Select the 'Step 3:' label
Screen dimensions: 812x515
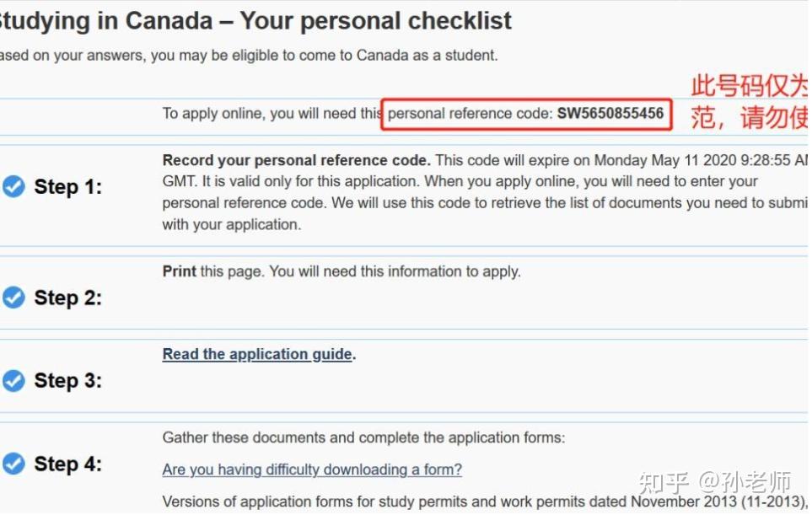click(x=67, y=381)
